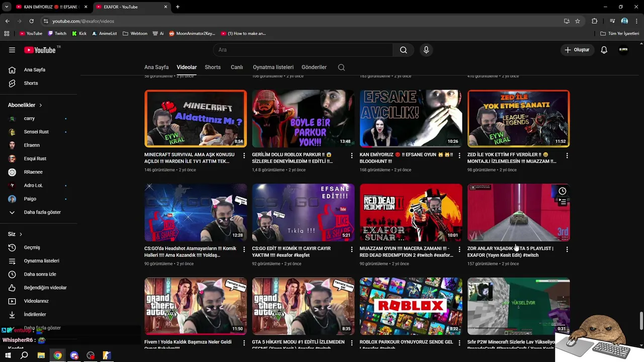Open the Ai bookmarks folder
The image size is (644, 362).
pos(158,34)
